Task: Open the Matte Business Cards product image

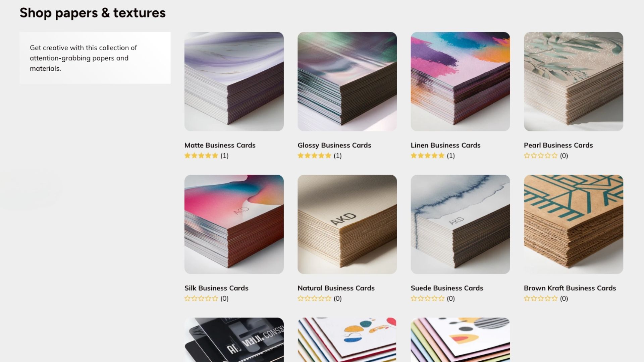Action: tap(234, 81)
